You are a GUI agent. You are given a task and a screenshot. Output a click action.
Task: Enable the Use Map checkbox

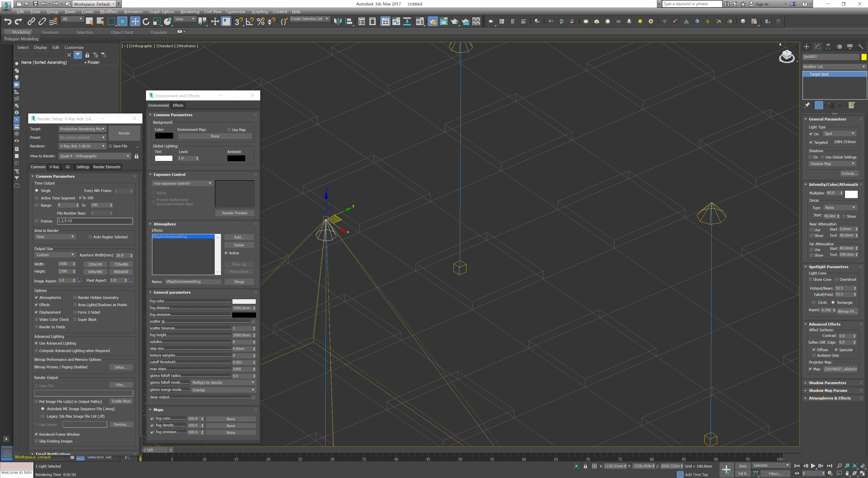click(229, 130)
